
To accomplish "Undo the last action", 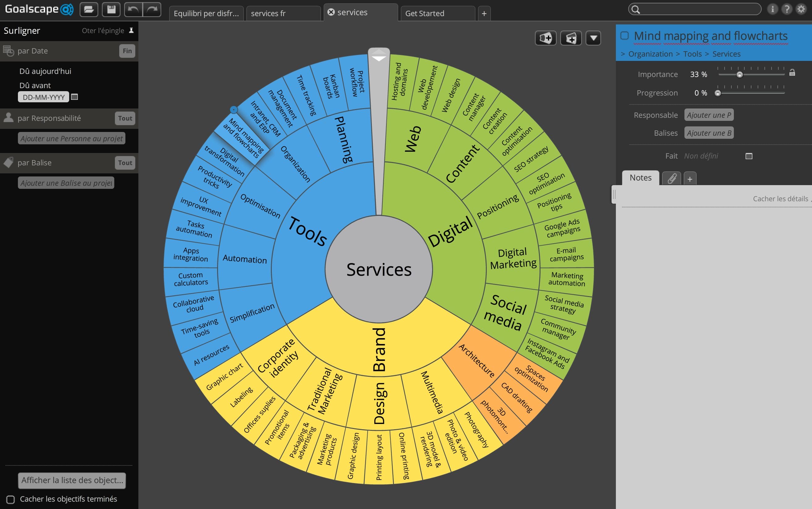I will pyautogui.click(x=133, y=9).
